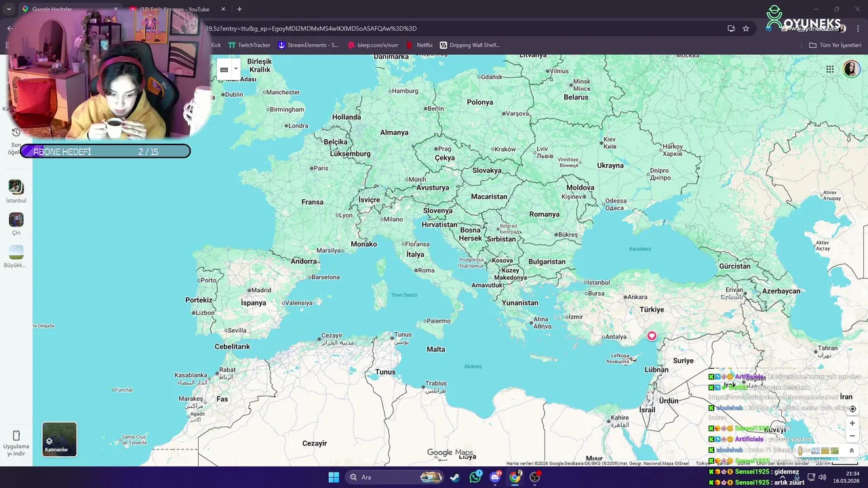868x488 pixels.
Task: Click the Malta label on map
Action: [436, 349]
